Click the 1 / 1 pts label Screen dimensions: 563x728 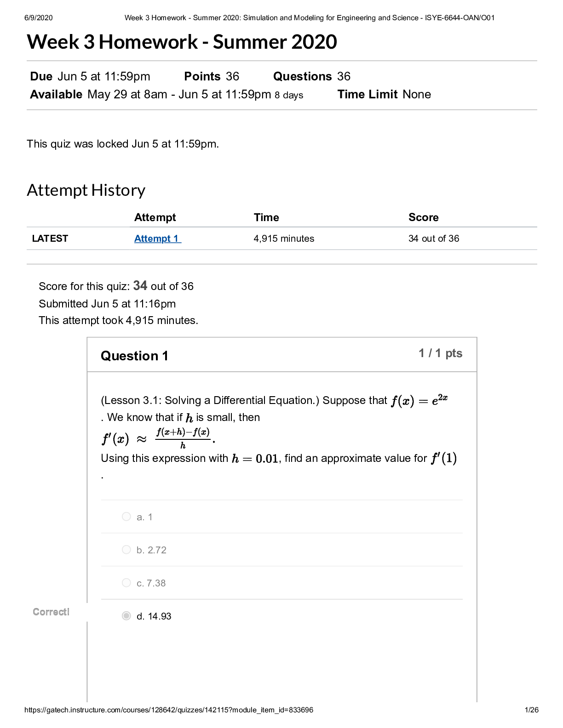440,353
